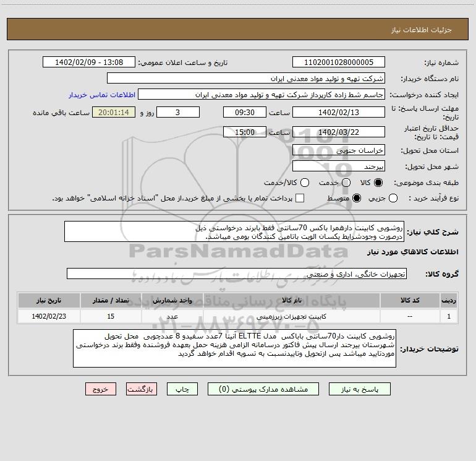Screen dimensions: 476x461
Task: Select the خدمت radio button
Action: [x=346, y=183]
